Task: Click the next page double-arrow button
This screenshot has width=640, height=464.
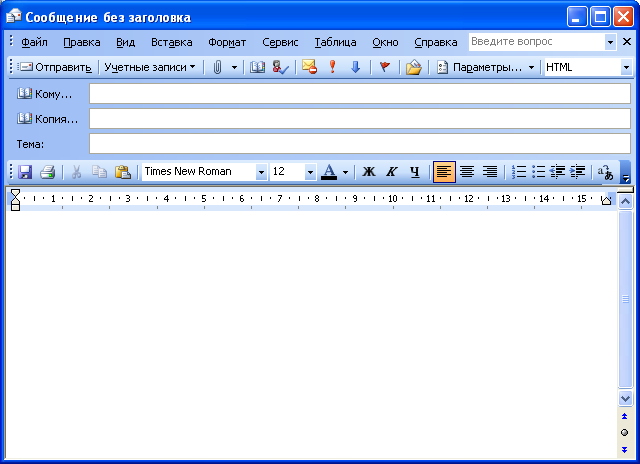Action: (624, 450)
